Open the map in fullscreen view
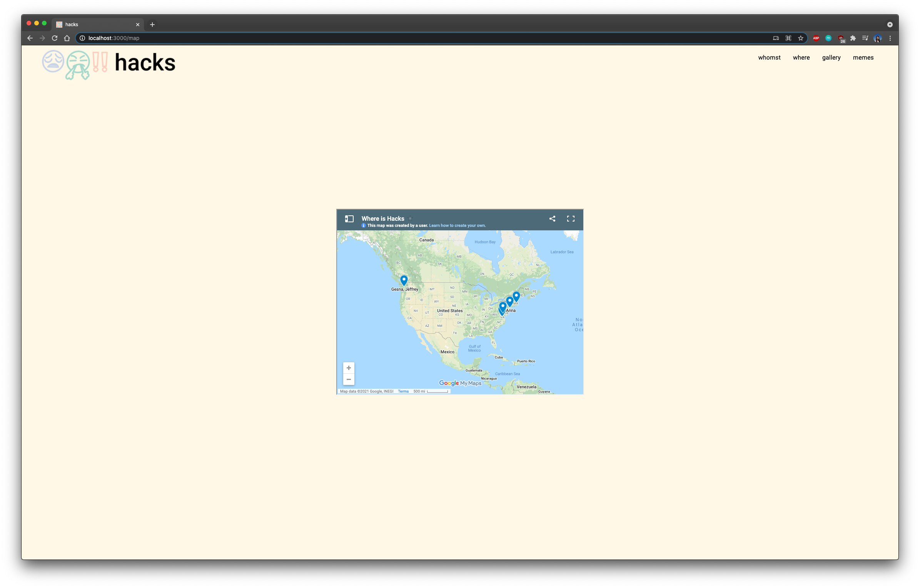 (571, 219)
